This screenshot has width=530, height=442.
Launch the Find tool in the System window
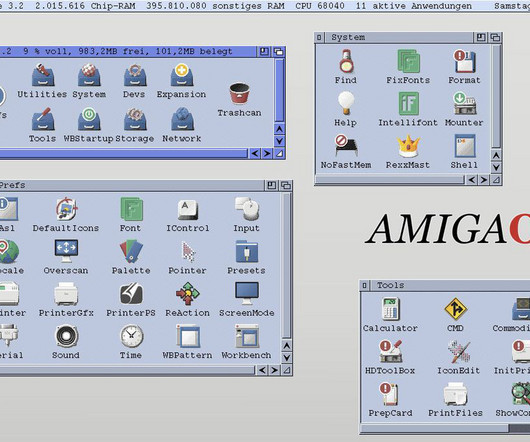tap(346, 61)
